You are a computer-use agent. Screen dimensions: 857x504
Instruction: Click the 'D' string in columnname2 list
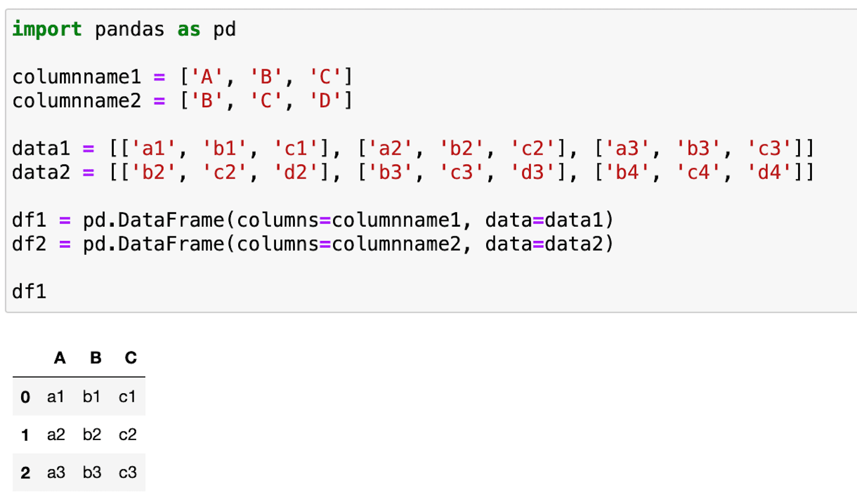point(325,101)
